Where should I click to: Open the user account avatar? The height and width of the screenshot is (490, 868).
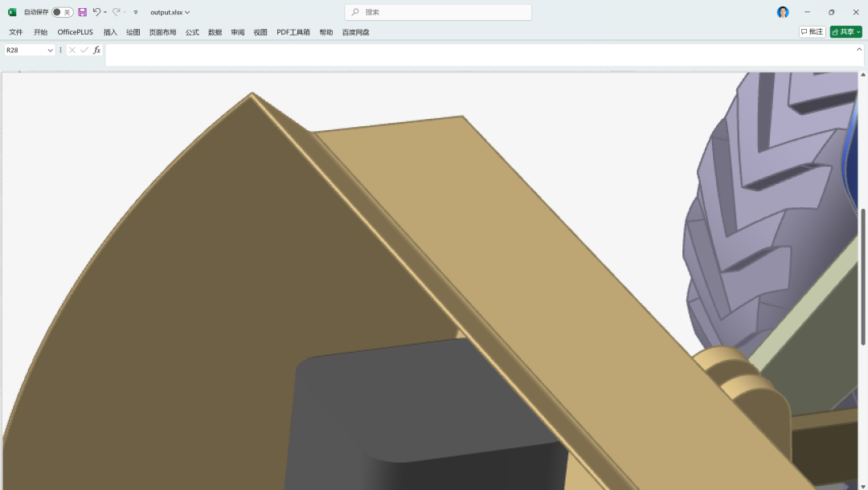[x=783, y=12]
